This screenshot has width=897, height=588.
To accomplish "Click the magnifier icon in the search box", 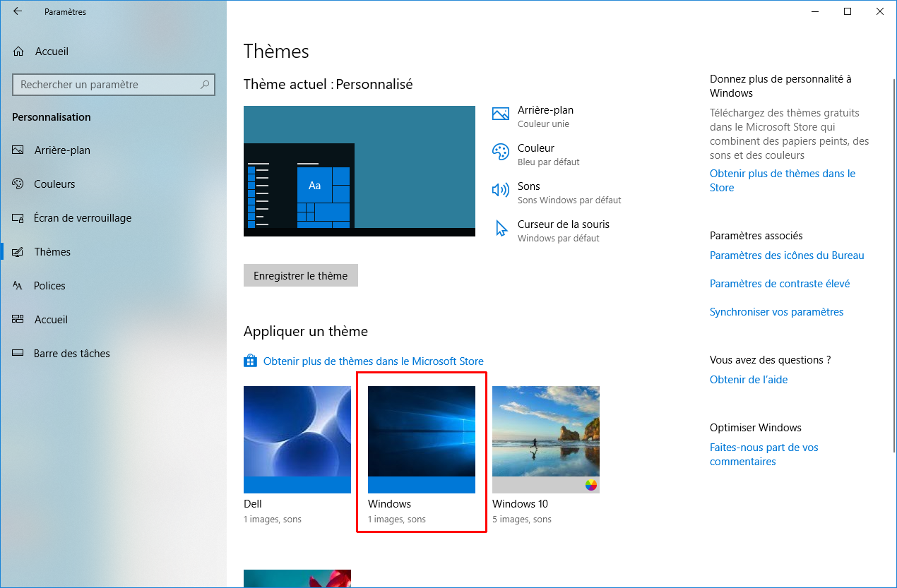I will [x=205, y=85].
